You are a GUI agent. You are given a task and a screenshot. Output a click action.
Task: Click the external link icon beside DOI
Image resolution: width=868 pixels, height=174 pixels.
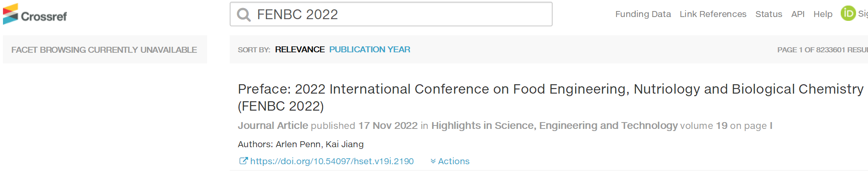[x=243, y=161]
